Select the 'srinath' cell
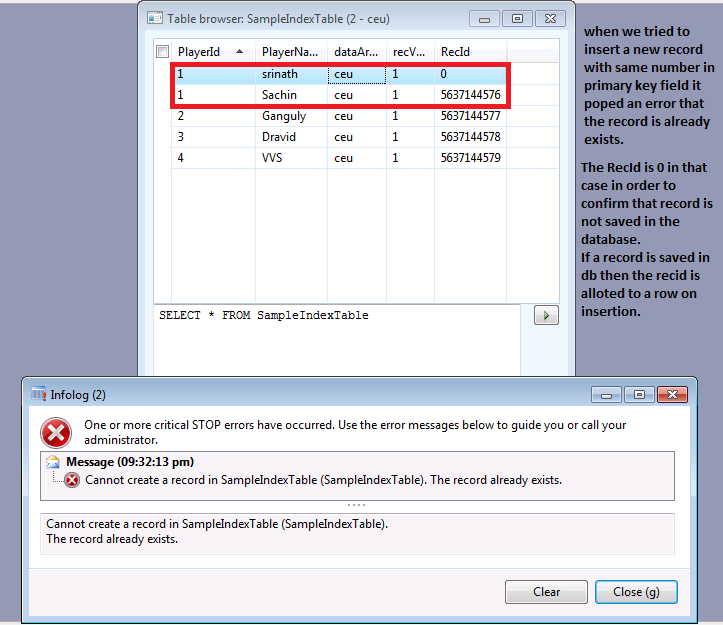Image resolution: width=723 pixels, height=625 pixels. (291, 74)
